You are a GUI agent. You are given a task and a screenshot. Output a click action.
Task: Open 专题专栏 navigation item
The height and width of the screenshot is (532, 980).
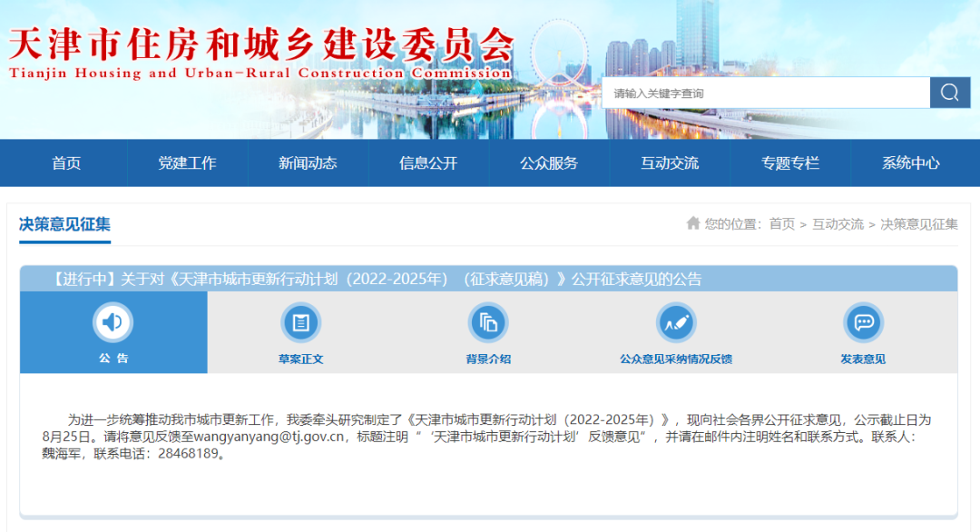coord(790,163)
